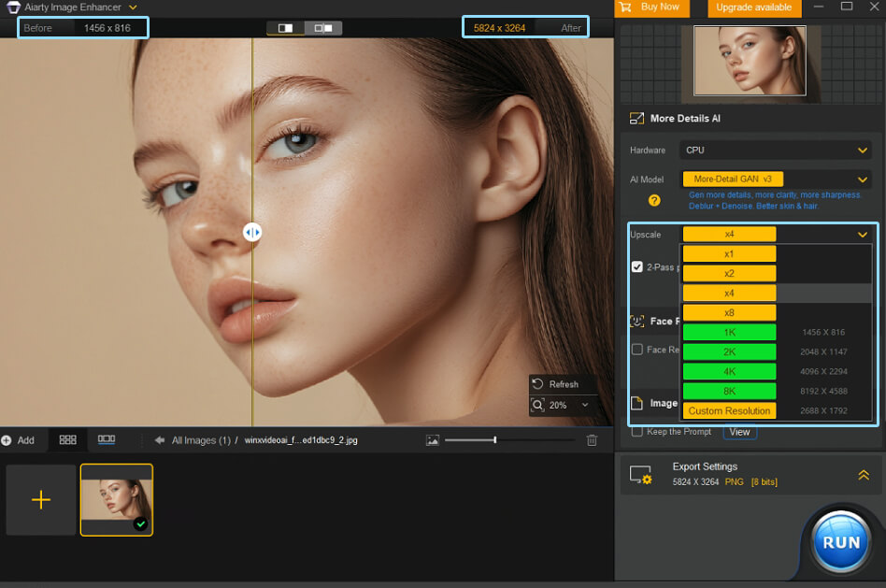The height and width of the screenshot is (588, 886).
Task: Click the Add image plus icon
Action: click(x=8, y=439)
